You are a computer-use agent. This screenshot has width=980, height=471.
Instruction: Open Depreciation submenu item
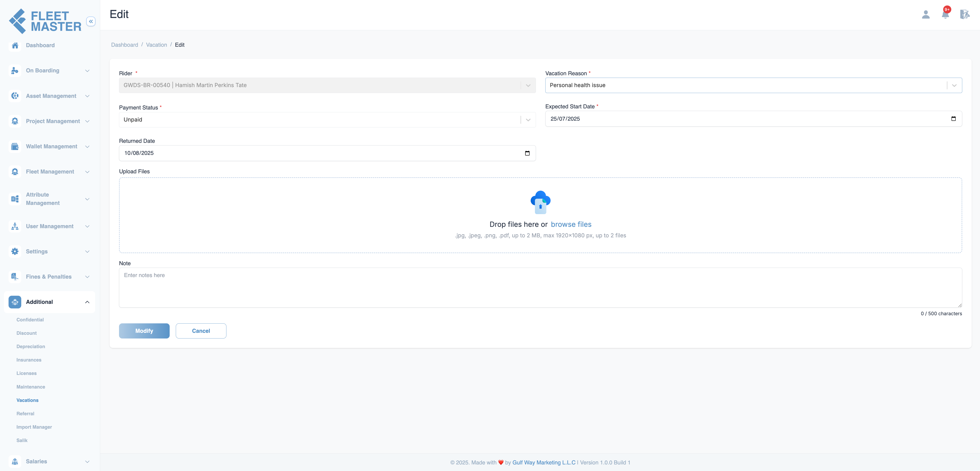(31, 346)
